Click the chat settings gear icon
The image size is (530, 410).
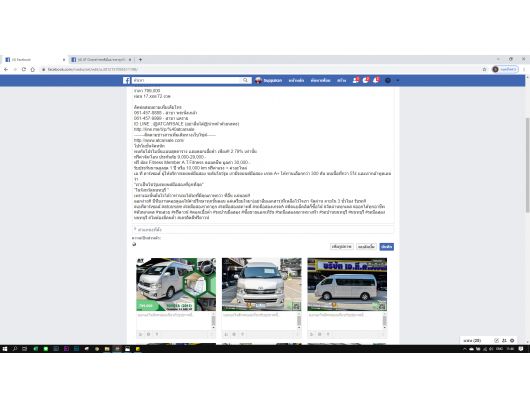(x=512, y=341)
